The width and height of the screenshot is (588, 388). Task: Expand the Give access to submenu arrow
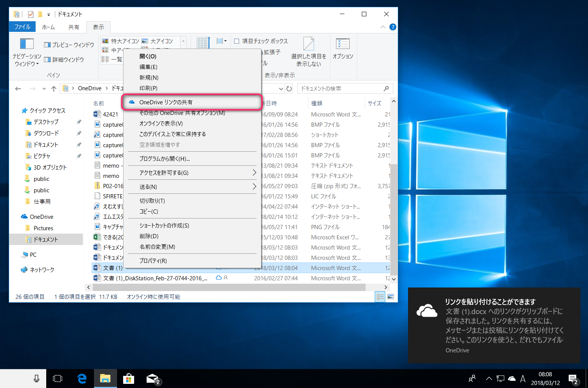point(254,173)
